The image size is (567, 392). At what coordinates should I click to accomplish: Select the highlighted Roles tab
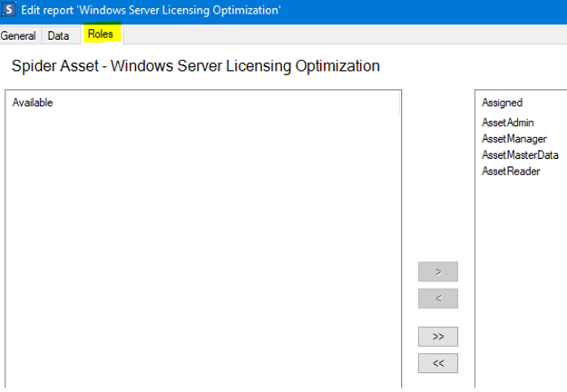101,34
